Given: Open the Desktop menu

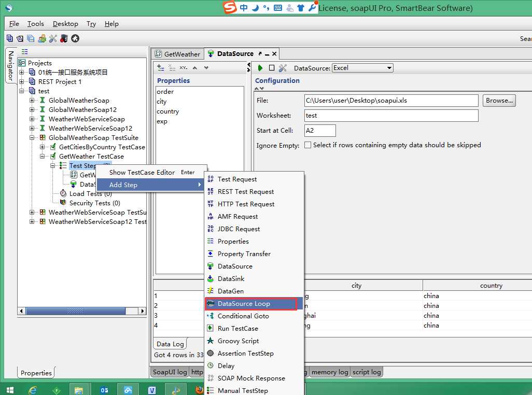Looking at the screenshot, I should click(x=65, y=24).
